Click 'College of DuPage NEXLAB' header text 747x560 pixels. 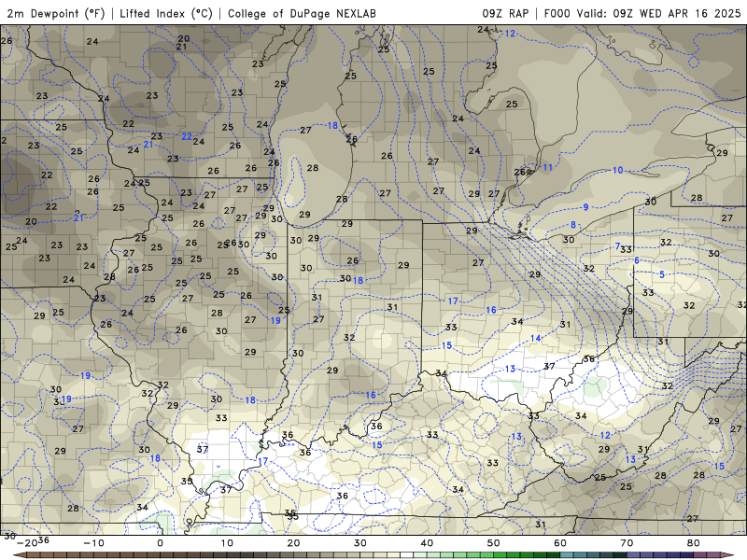pos(302,13)
